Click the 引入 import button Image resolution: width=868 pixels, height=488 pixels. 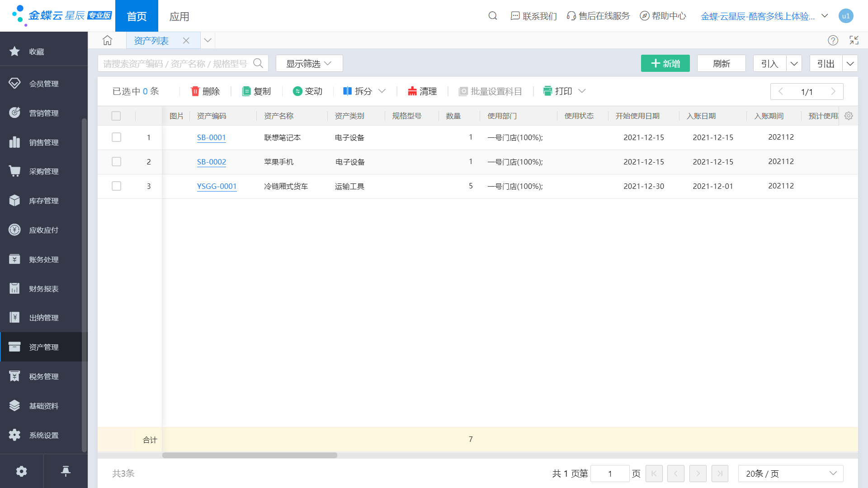(x=769, y=63)
